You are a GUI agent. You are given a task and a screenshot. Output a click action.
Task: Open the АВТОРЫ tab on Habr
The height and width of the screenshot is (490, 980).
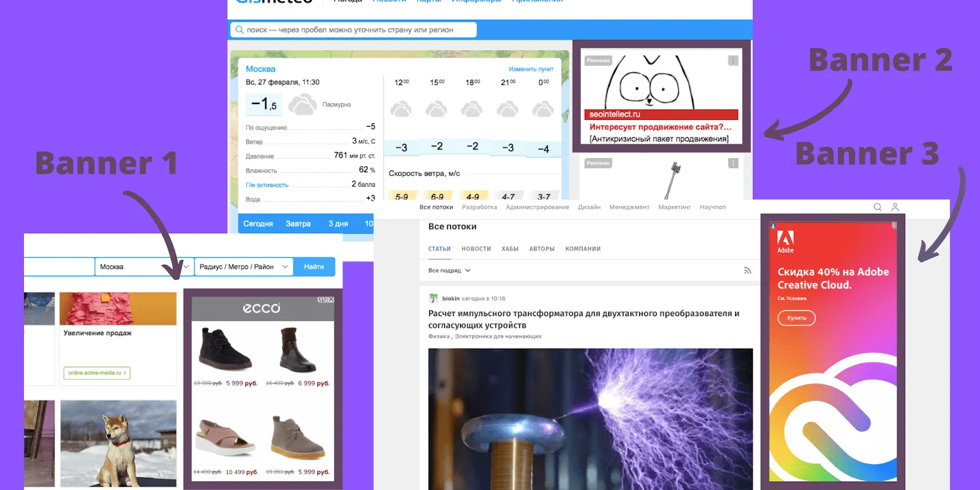(541, 249)
